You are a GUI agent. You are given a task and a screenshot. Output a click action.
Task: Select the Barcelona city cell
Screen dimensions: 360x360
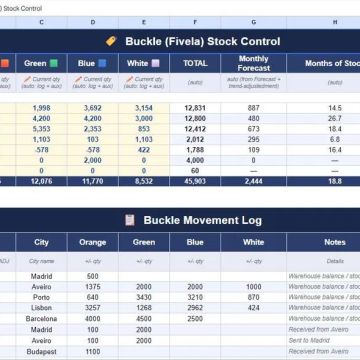click(x=41, y=319)
